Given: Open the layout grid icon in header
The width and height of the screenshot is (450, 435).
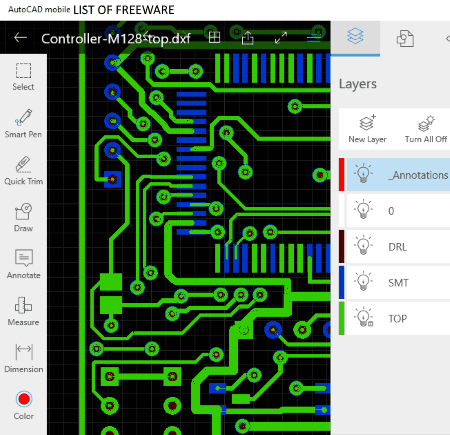Looking at the screenshot, I should point(214,38).
